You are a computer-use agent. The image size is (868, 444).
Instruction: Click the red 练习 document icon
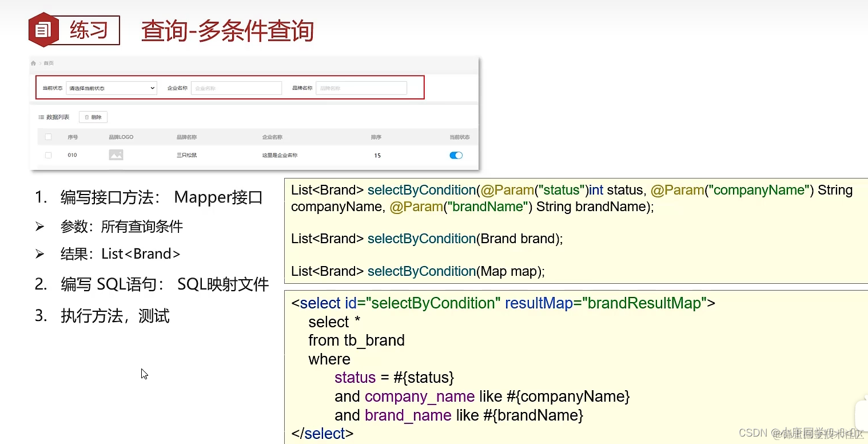tap(44, 30)
